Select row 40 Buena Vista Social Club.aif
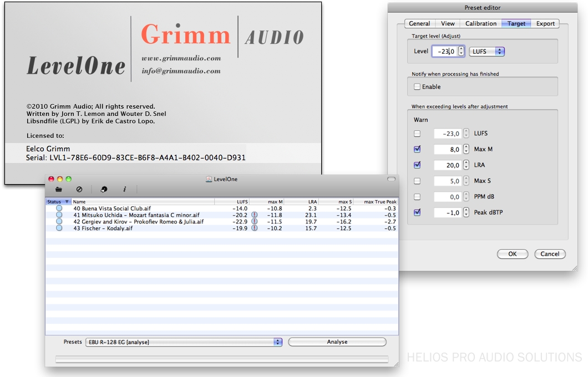The height and width of the screenshot is (377, 588). tap(222, 208)
